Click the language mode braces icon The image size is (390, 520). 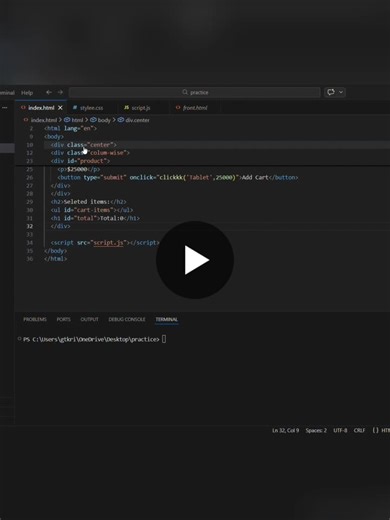click(375, 430)
